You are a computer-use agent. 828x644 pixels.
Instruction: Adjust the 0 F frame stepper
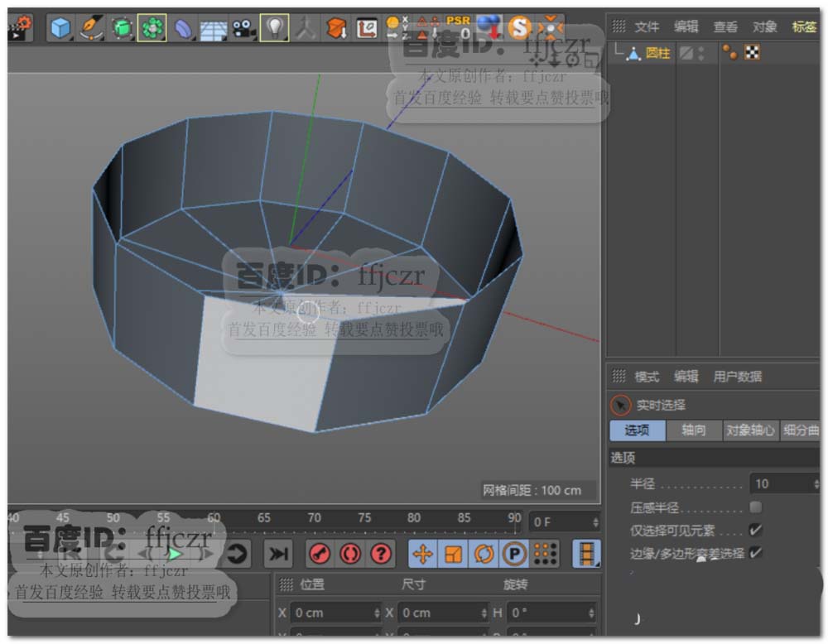pos(595,522)
